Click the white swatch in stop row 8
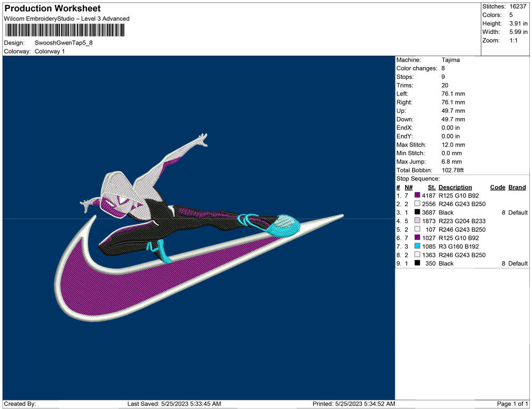 click(x=418, y=254)
